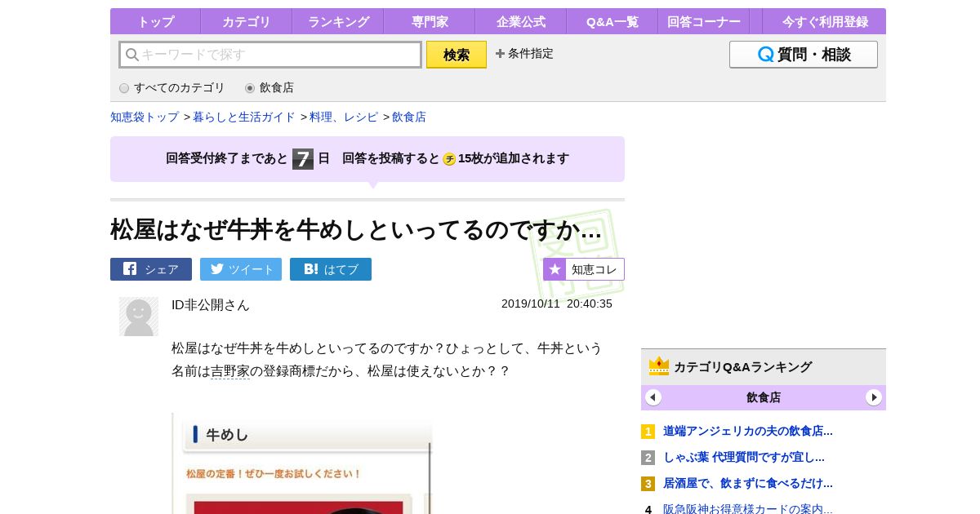Click the star icon on 知恵コレ

click(555, 269)
